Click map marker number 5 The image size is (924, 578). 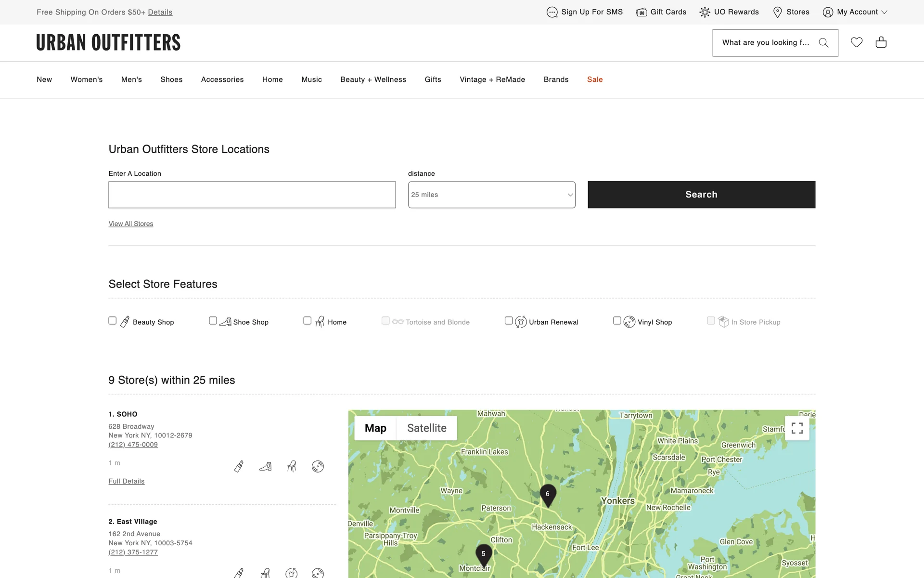(484, 554)
